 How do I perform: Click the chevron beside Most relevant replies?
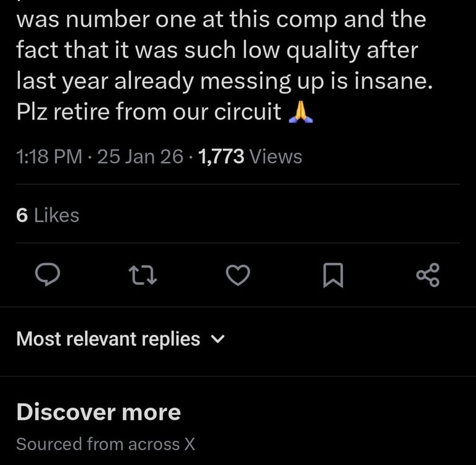[218, 339]
